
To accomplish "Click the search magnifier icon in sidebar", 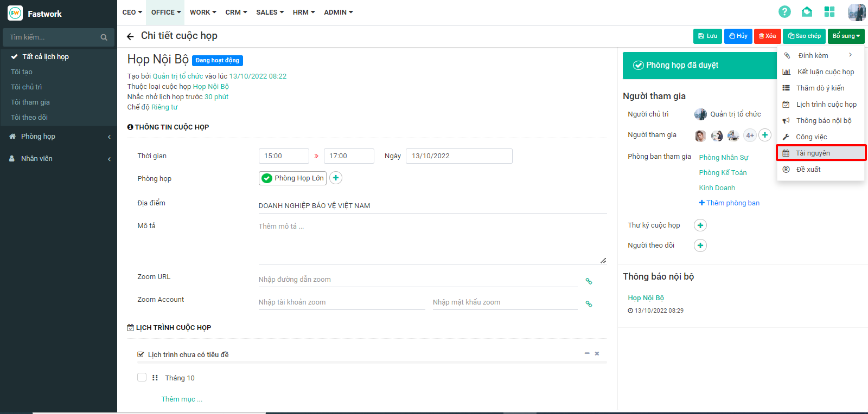I will [104, 37].
